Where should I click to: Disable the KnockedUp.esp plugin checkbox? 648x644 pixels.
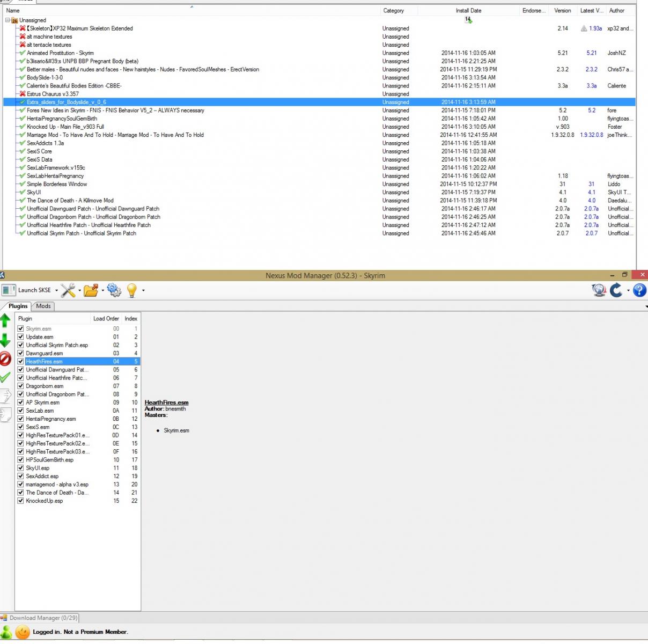pos(20,501)
